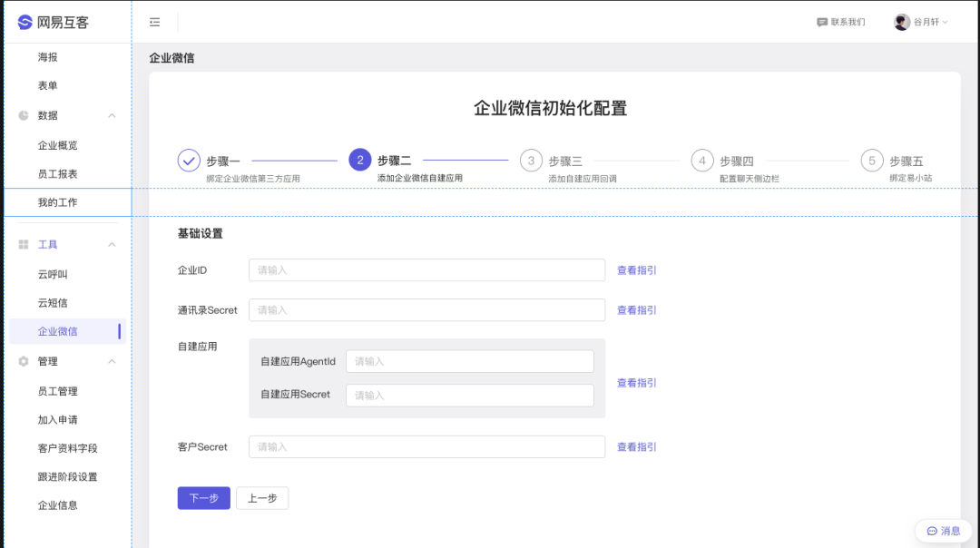Image resolution: width=980 pixels, height=548 pixels.
Task: Open 云呼叫 in the sidebar
Action: [53, 274]
